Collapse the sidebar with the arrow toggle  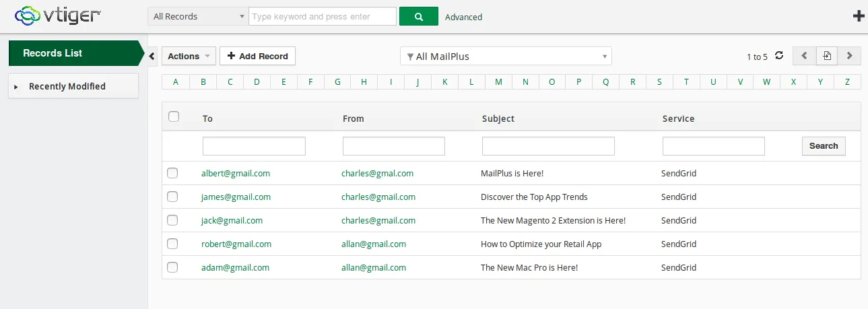[152, 56]
